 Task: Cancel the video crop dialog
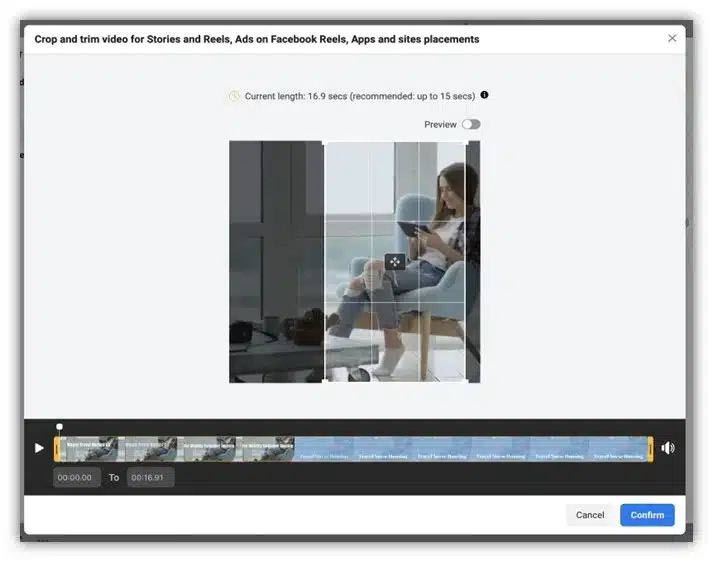[590, 515]
